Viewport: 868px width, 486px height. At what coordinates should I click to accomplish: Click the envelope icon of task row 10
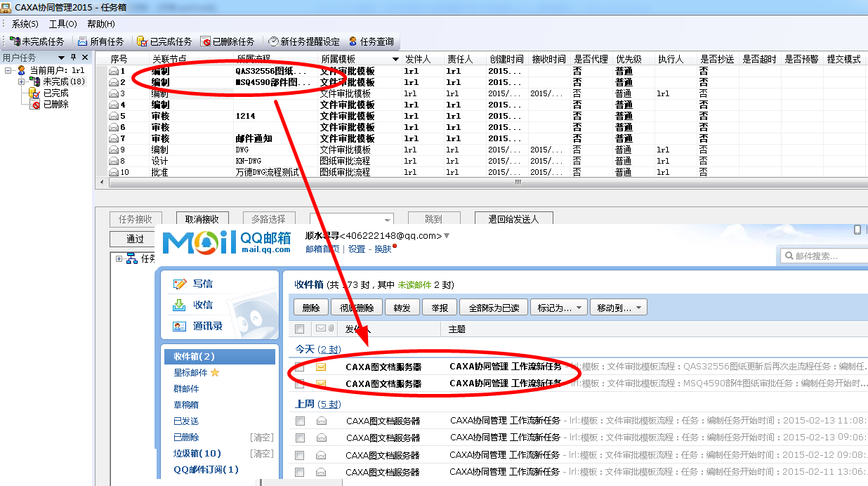[114, 172]
